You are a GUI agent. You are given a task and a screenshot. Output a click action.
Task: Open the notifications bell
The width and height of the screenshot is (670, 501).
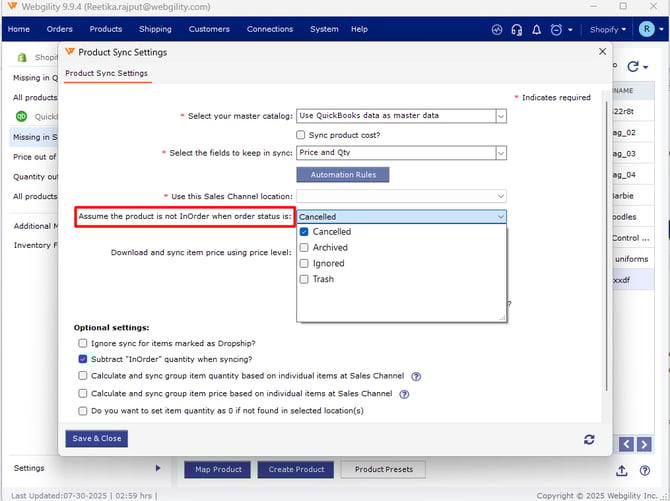click(x=536, y=29)
